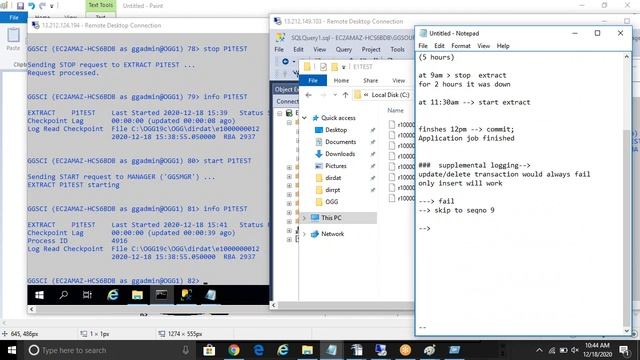
Task: Open Task View in remote desktop taskbar
Action: pyautogui.click(x=87, y=295)
